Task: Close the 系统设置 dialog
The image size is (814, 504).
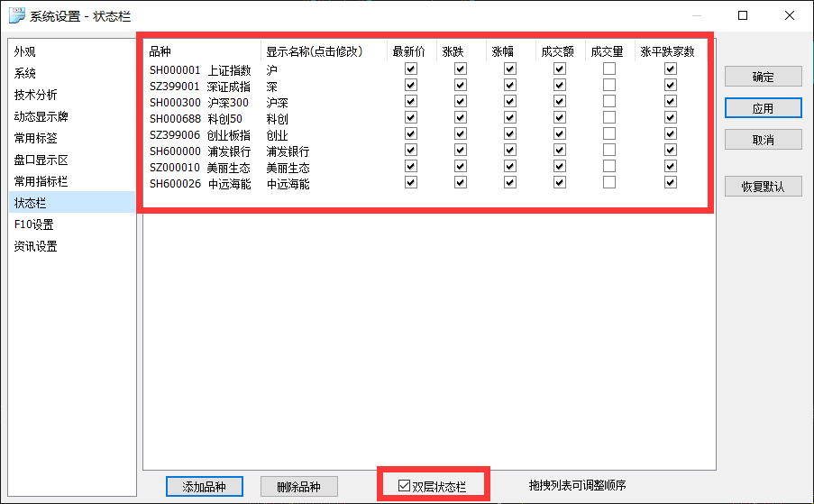Action: coord(789,15)
